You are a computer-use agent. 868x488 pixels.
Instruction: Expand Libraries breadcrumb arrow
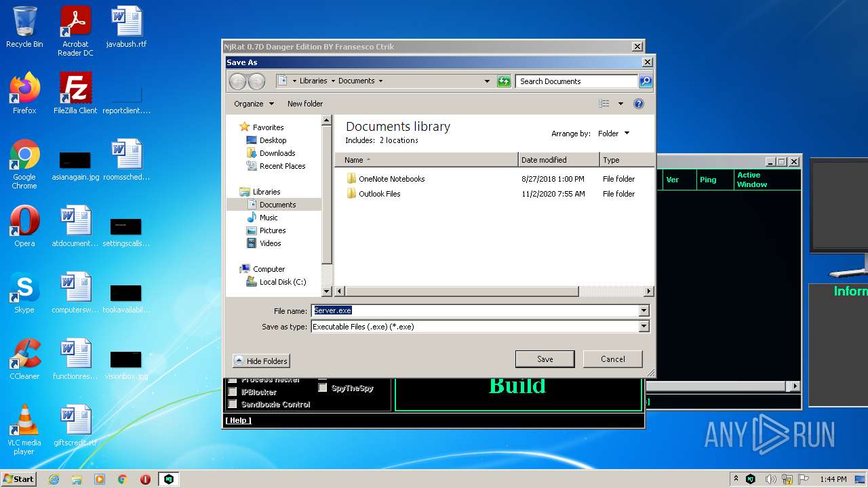click(x=333, y=81)
